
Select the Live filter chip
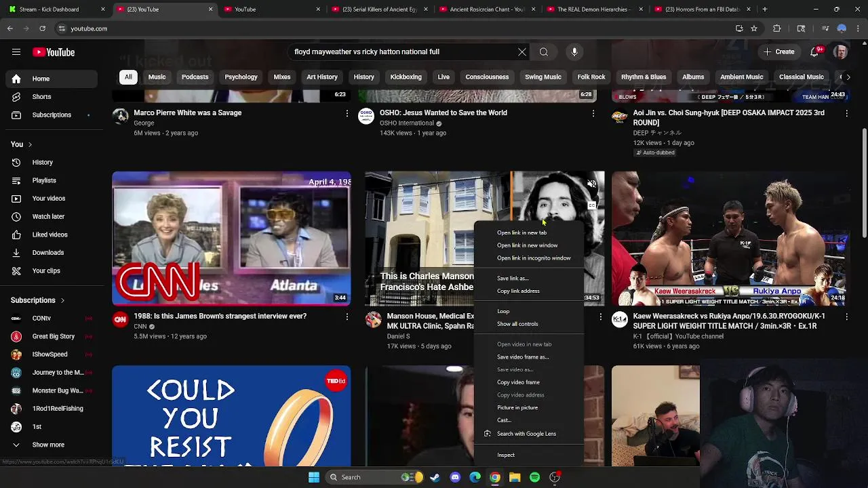443,77
